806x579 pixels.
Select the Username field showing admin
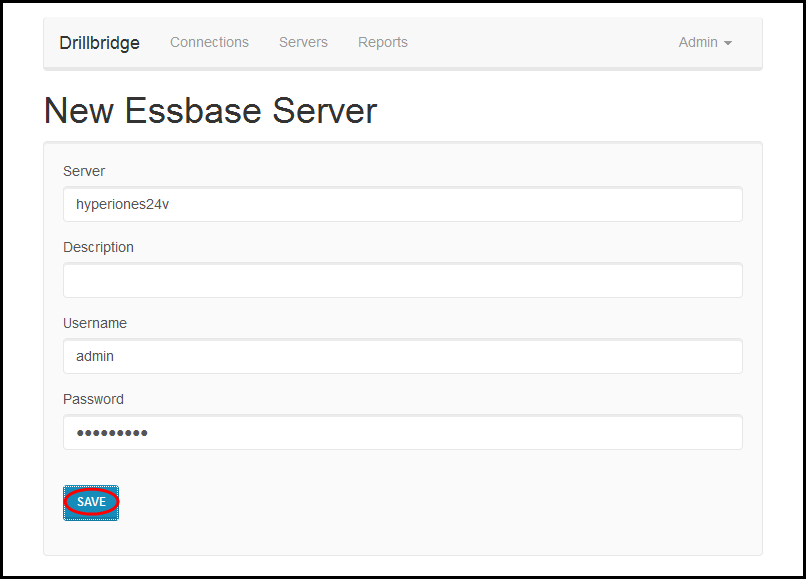tap(402, 356)
